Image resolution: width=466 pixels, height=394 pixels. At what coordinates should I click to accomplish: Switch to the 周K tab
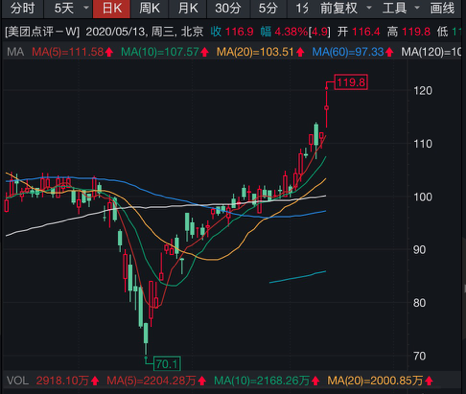click(x=149, y=8)
